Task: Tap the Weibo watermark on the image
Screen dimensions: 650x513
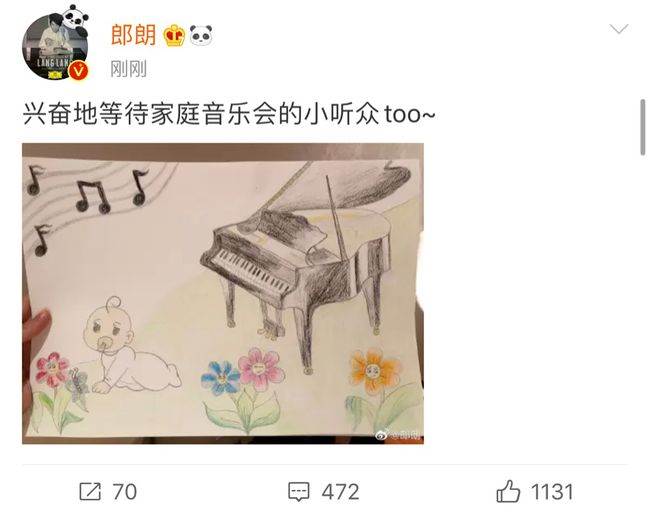Action: [x=399, y=435]
